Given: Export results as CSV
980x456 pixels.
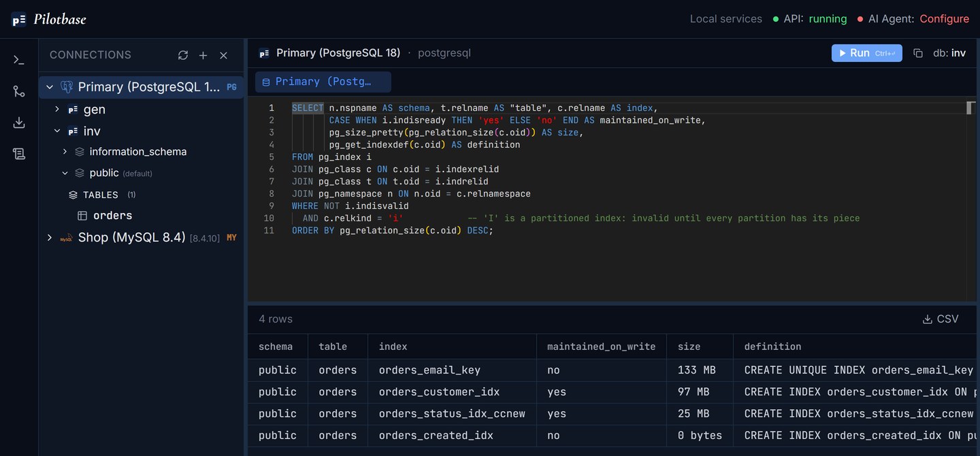Looking at the screenshot, I should tap(941, 319).
